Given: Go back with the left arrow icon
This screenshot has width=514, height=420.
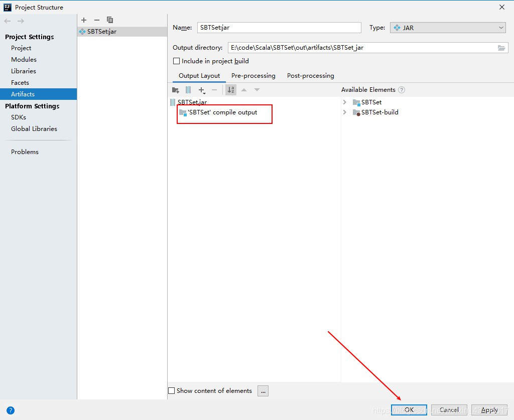Looking at the screenshot, I should [8, 21].
